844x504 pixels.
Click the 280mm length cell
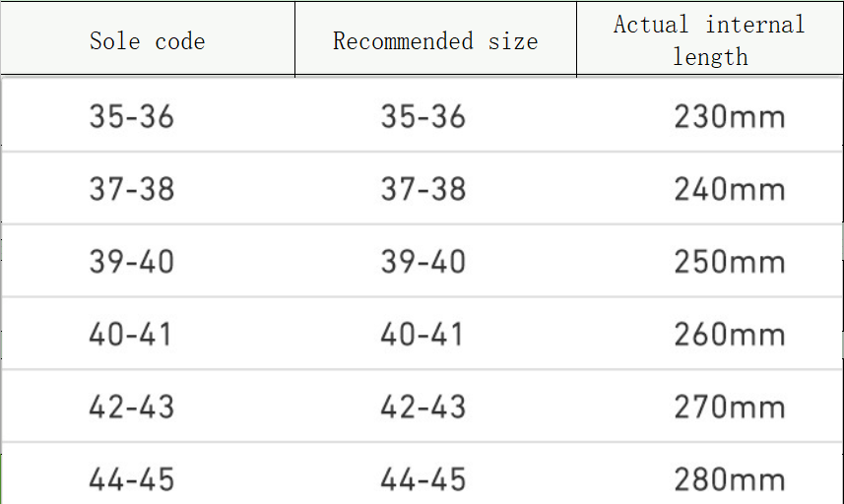[729, 479]
